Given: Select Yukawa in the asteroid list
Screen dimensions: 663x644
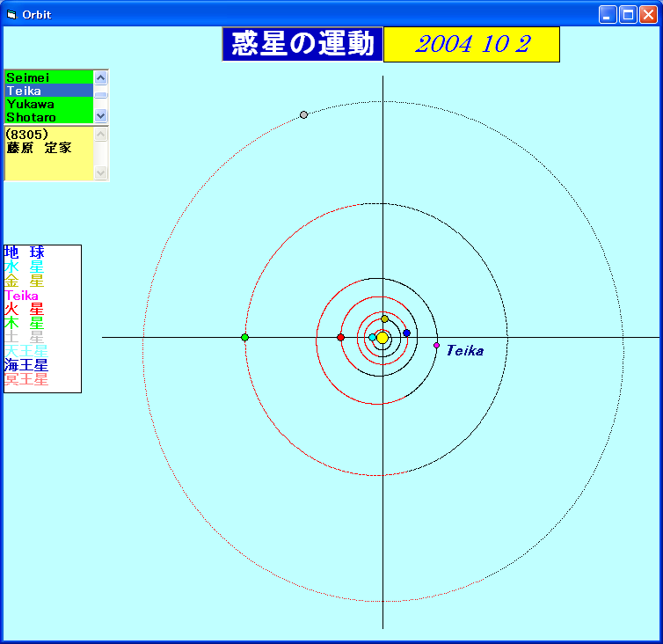Looking at the screenshot, I should (x=47, y=104).
